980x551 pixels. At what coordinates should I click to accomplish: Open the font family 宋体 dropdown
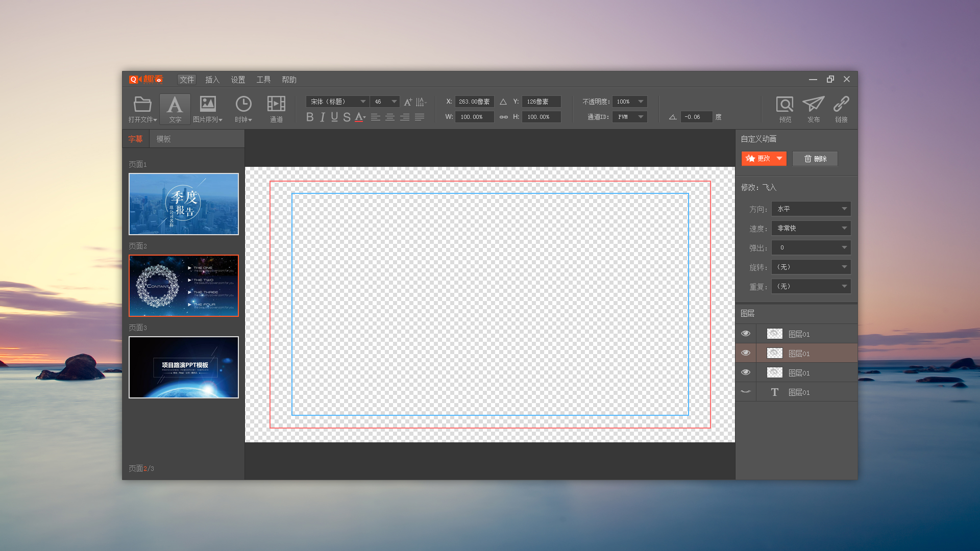click(337, 102)
